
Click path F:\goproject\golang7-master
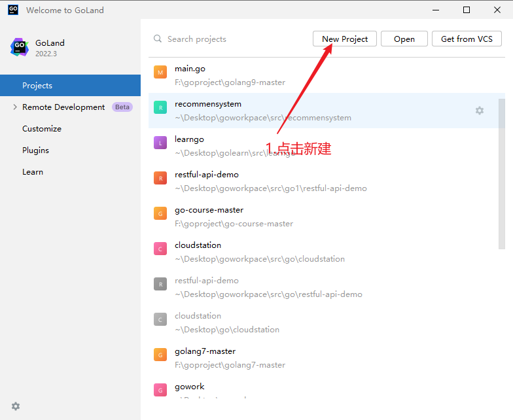(x=230, y=365)
